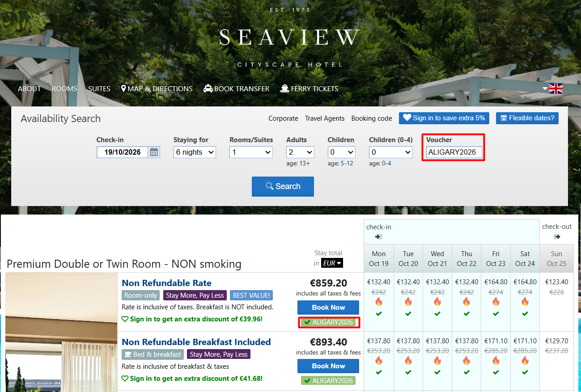Screen dimensions: 581x392
Task: Open the check-in calendar picker icon
Action: [154, 152]
